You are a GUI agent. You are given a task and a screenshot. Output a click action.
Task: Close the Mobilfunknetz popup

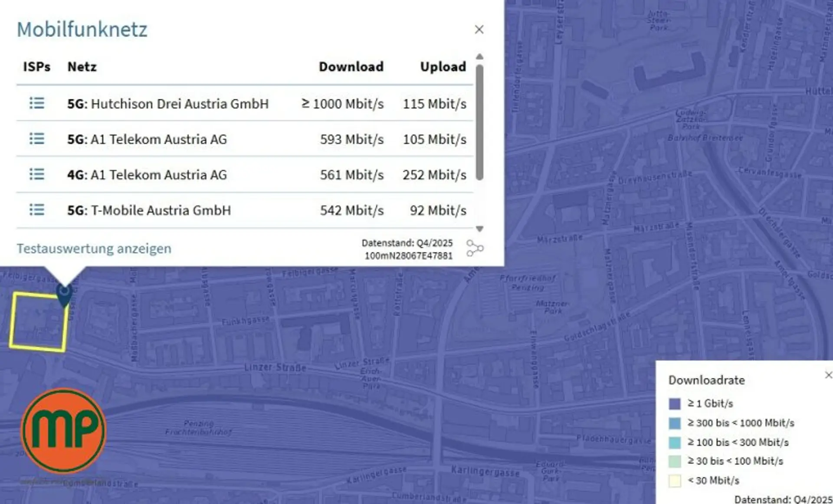(479, 29)
